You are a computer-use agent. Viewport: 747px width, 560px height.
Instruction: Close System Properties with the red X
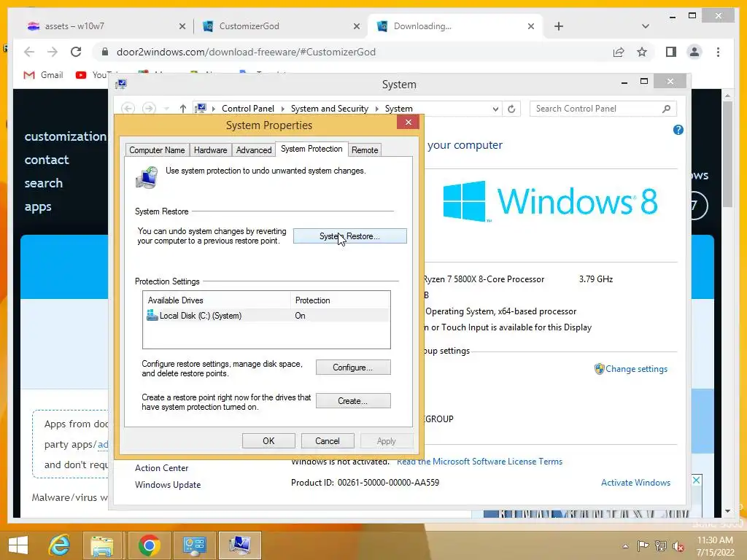pyautogui.click(x=409, y=122)
